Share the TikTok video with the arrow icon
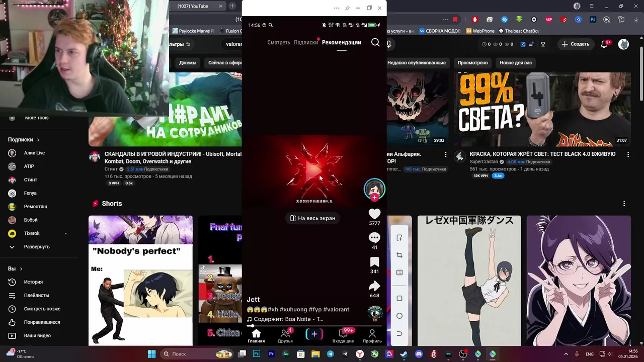The width and height of the screenshot is (644, 362). [374, 286]
